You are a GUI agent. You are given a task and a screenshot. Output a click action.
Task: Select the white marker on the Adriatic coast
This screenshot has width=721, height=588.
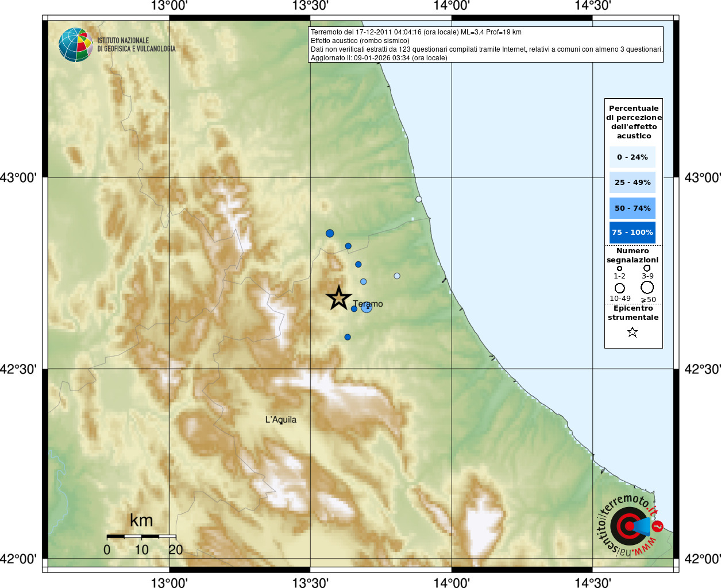point(419,199)
